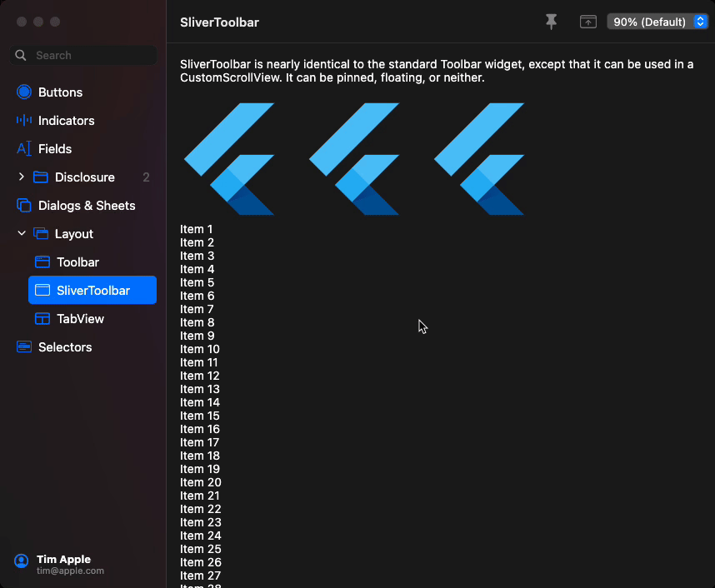Open the TabView page

tap(80, 318)
